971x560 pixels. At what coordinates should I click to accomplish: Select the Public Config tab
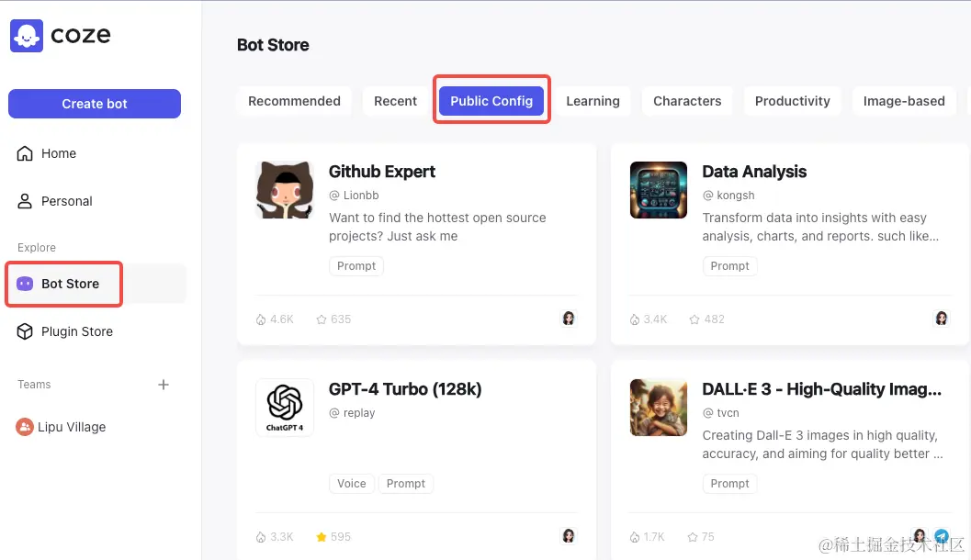pos(491,101)
